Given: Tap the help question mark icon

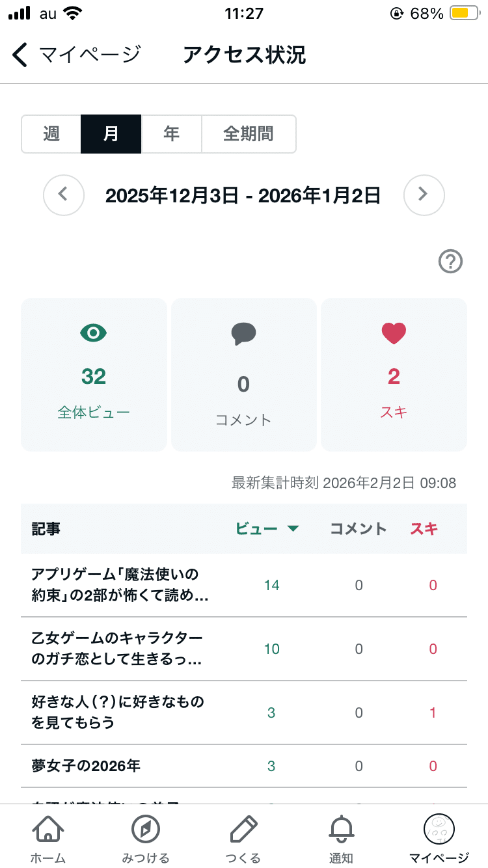Looking at the screenshot, I should [x=450, y=262].
